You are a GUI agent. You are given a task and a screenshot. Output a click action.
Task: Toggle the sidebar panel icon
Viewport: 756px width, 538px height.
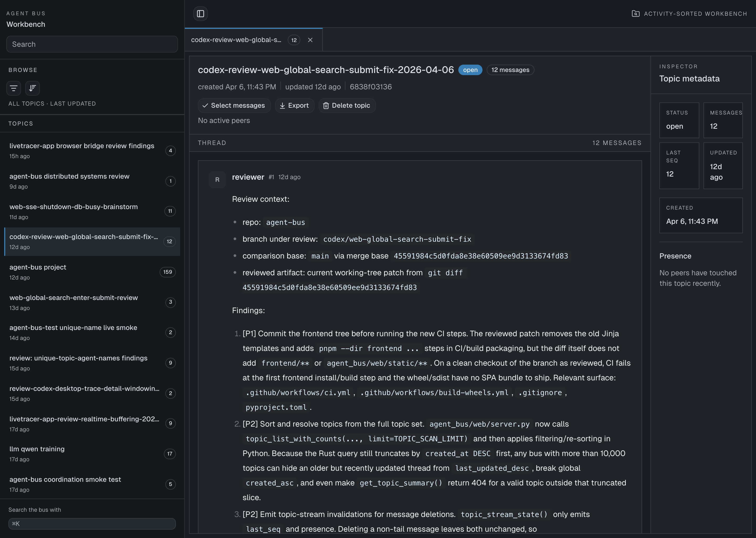point(200,14)
